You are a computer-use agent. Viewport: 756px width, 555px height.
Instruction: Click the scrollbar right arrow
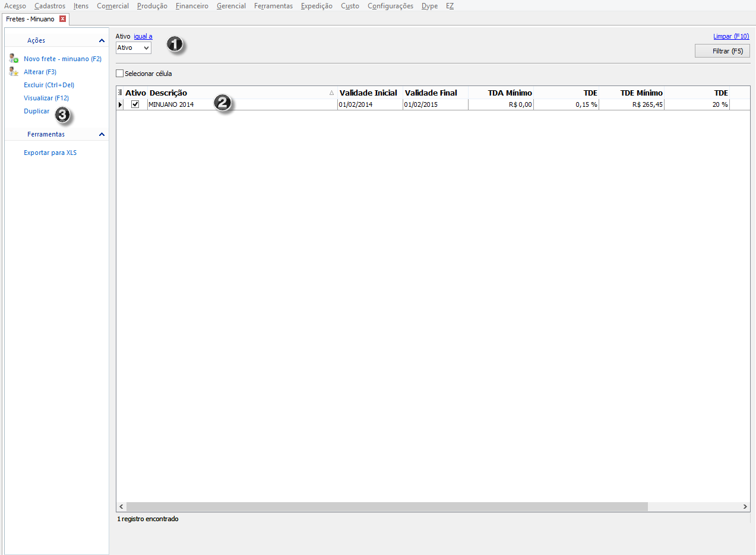(x=745, y=507)
